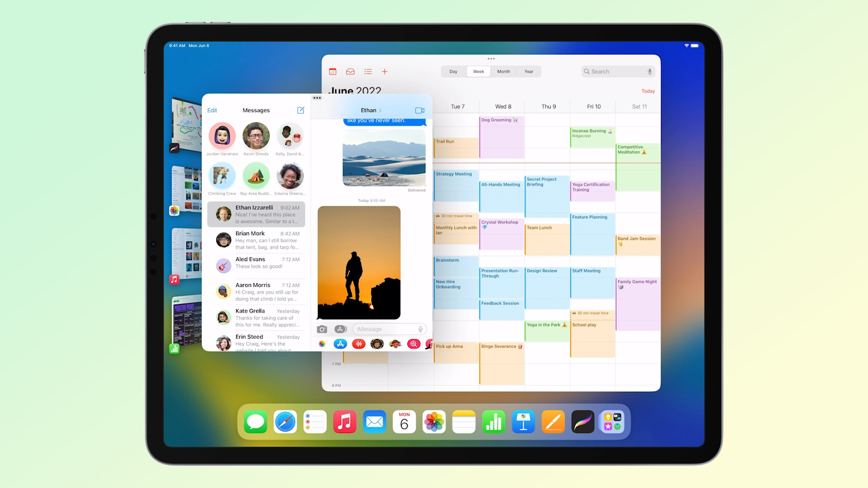Screen dimensions: 868x488
Task: Click the Calendar search input field
Action: point(618,71)
